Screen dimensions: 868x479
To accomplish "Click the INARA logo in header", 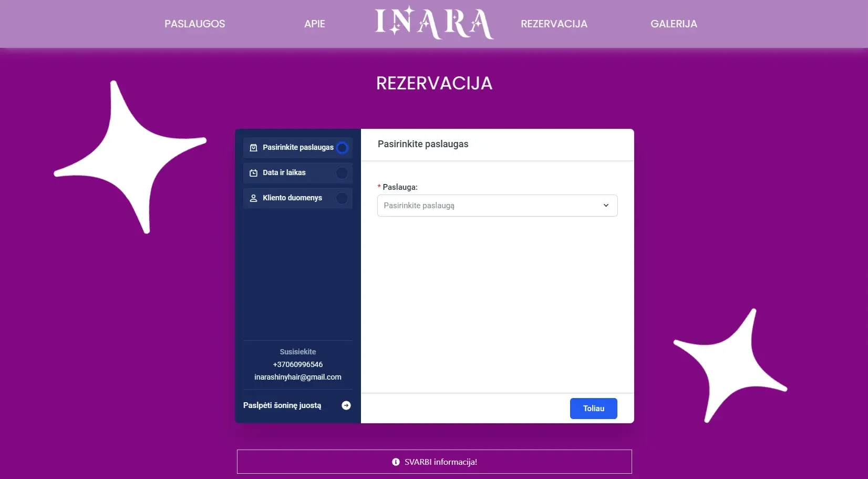I will click(x=434, y=24).
